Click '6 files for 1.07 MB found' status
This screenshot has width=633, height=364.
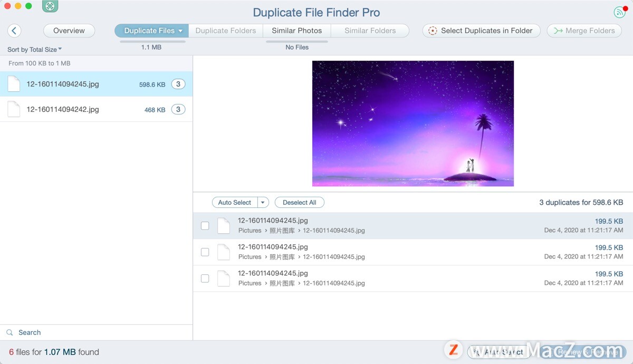tap(54, 352)
